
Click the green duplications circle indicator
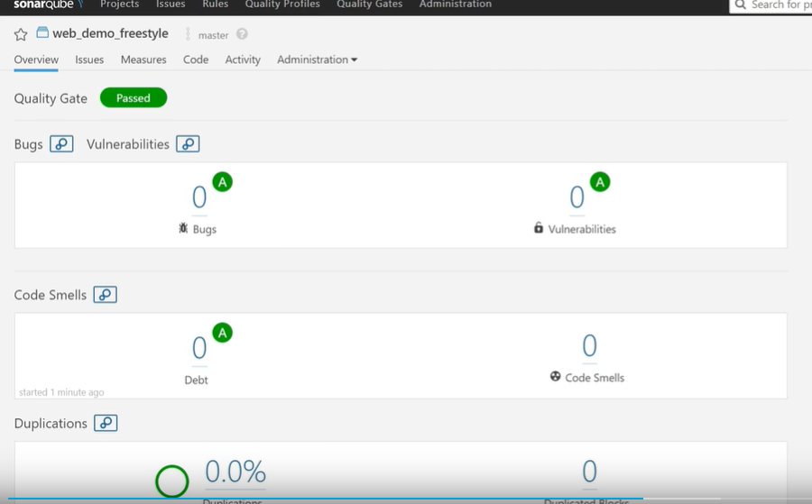(x=172, y=481)
